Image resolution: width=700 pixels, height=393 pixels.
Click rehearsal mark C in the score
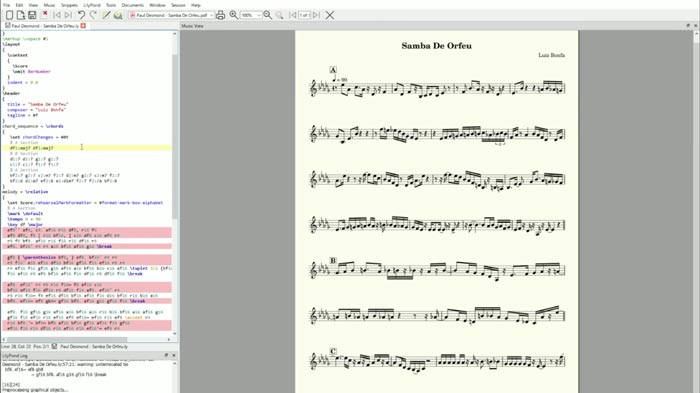coord(333,351)
